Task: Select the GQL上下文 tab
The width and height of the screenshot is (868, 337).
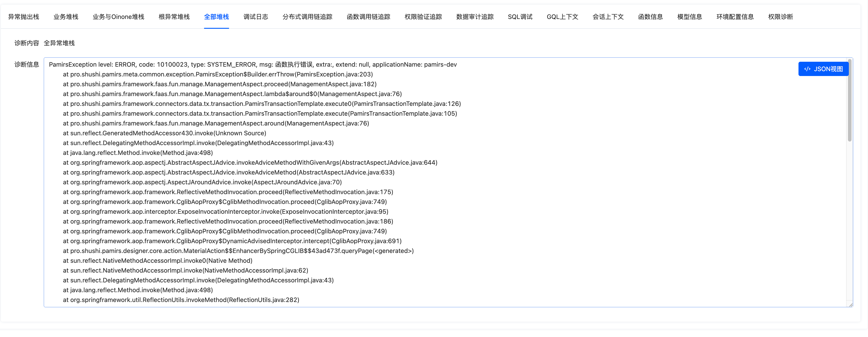Action: pyautogui.click(x=562, y=17)
